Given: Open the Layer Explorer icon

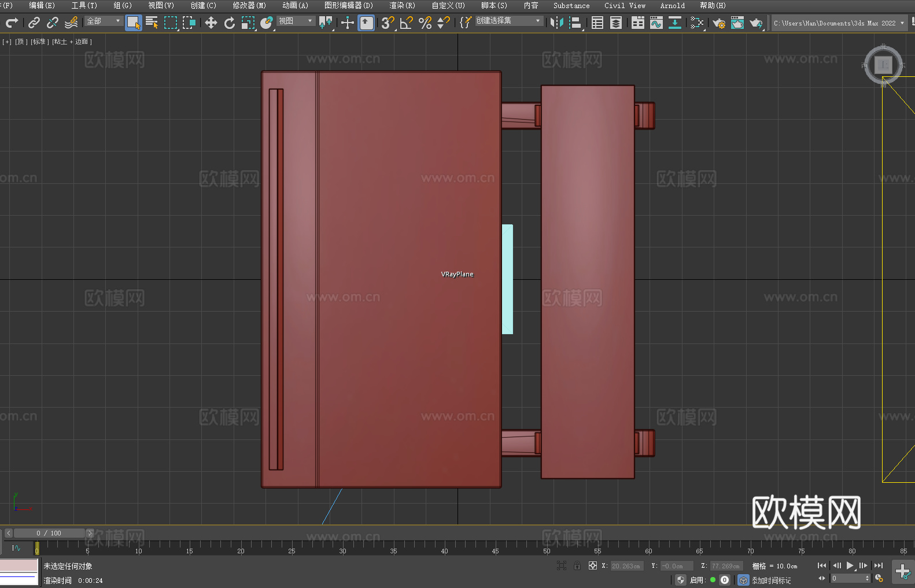Looking at the screenshot, I should click(x=616, y=23).
